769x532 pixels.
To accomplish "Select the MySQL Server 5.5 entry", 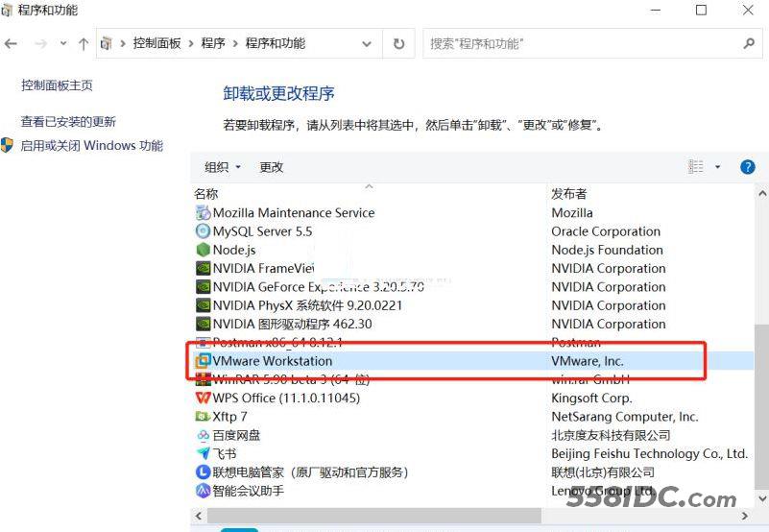I will click(262, 231).
